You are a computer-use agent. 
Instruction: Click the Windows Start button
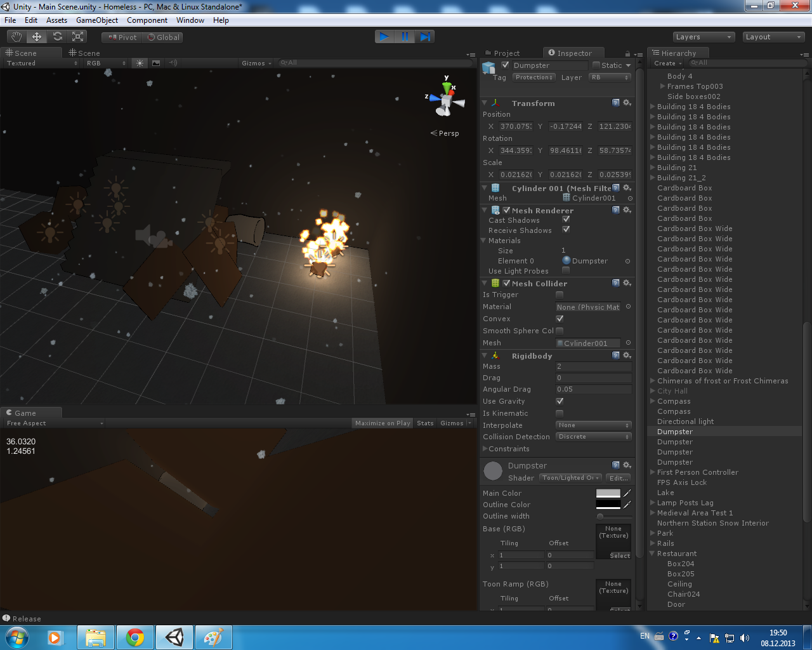17,637
